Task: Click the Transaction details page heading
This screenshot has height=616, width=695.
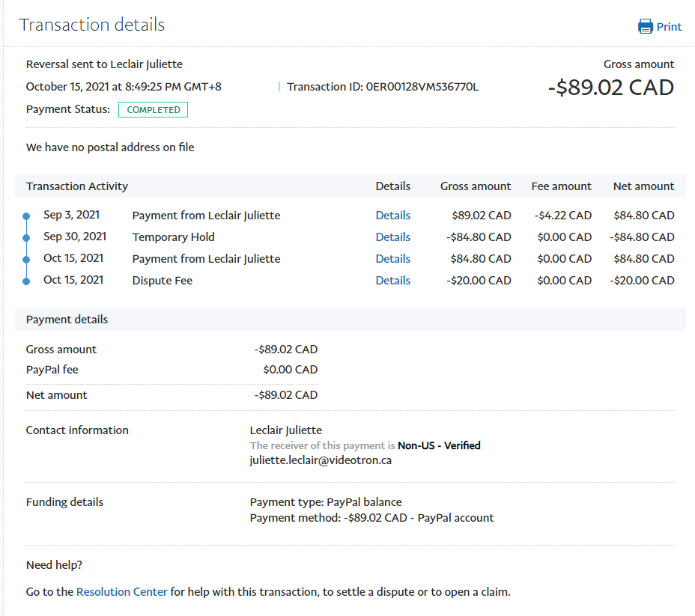Action: tap(92, 25)
